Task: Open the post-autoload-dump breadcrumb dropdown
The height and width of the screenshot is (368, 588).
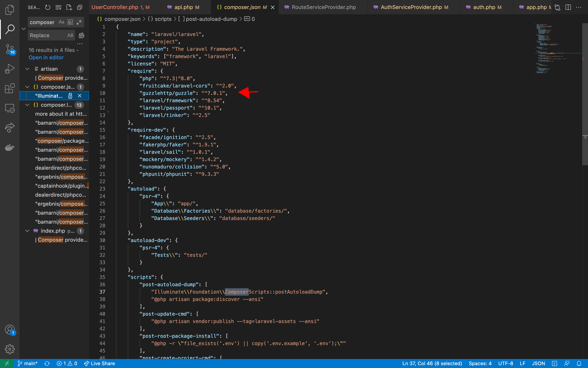Action: [x=208, y=19]
